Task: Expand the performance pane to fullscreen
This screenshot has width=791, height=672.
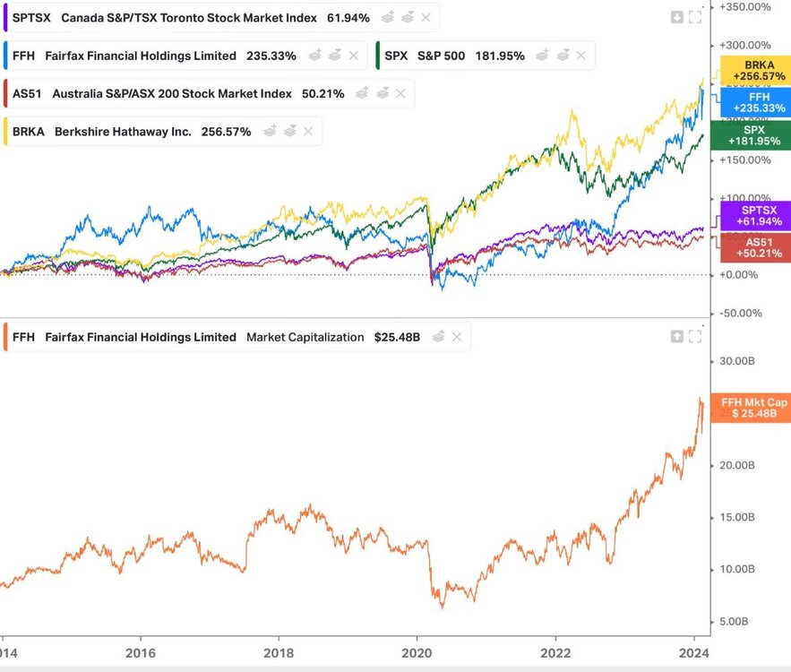Action: click(695, 17)
